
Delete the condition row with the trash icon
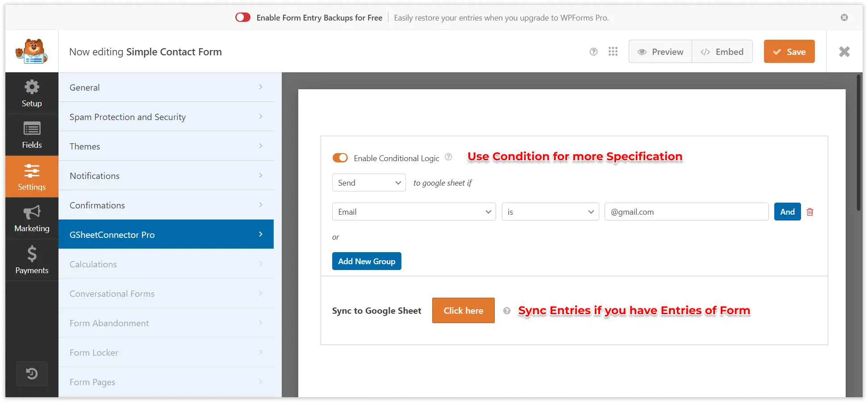coord(810,212)
